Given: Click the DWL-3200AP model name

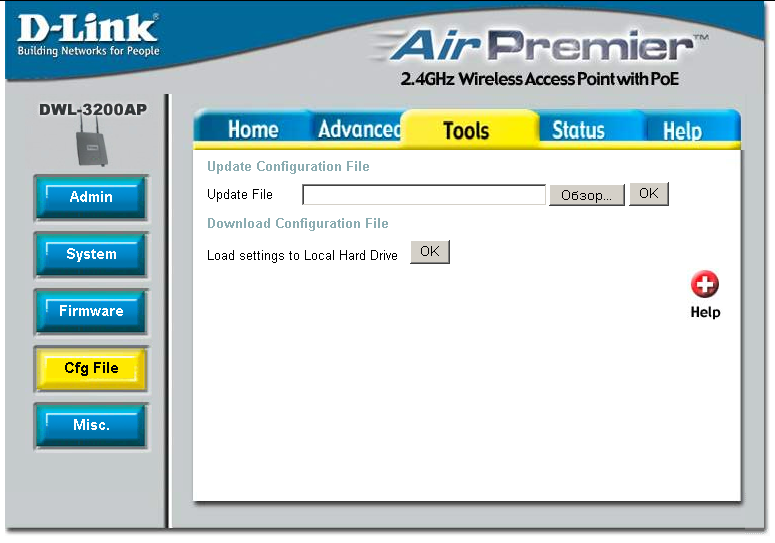Looking at the screenshot, I should (x=93, y=110).
